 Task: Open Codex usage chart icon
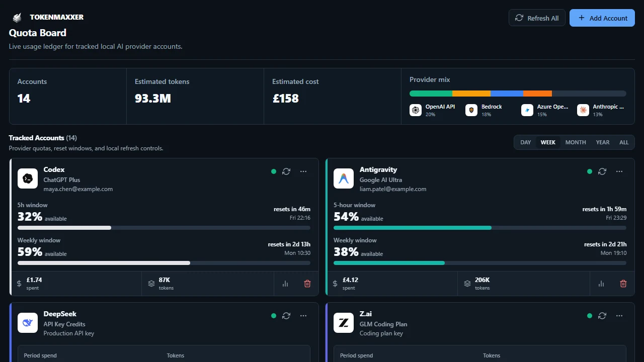(285, 284)
